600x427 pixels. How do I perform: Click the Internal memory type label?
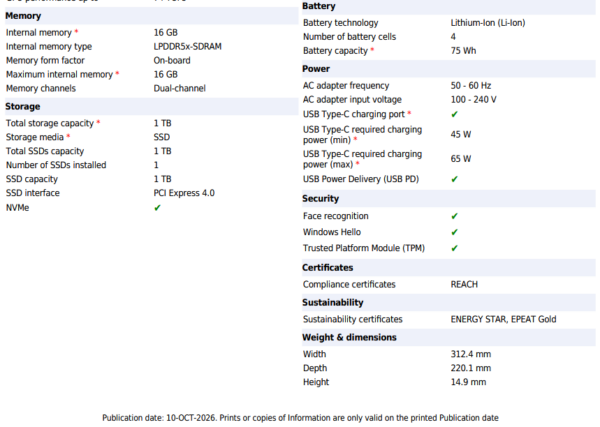coord(49,47)
